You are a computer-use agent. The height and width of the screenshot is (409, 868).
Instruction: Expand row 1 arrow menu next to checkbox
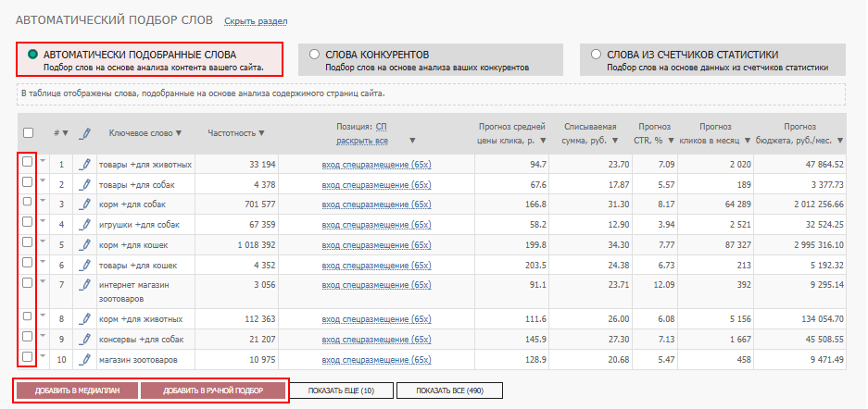click(43, 162)
